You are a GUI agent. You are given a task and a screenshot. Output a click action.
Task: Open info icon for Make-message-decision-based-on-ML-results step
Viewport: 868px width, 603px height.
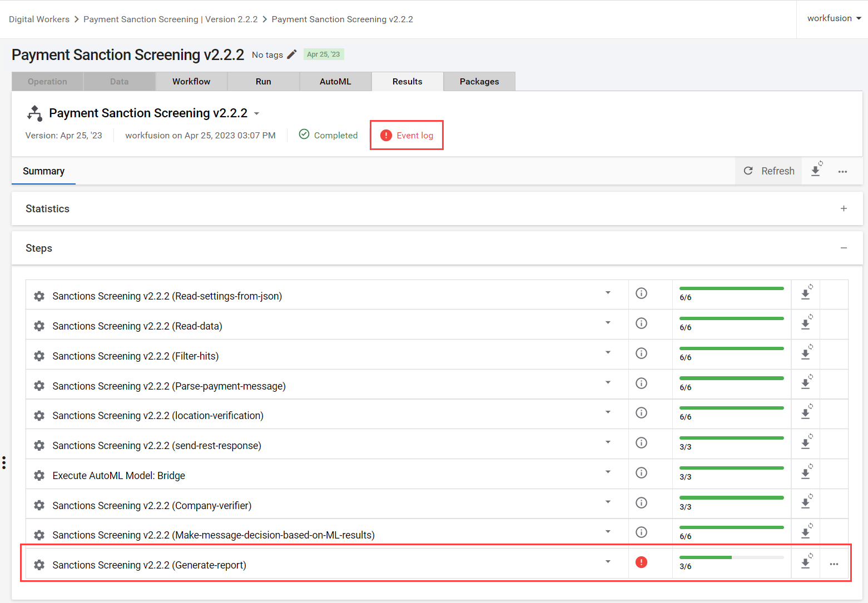[x=641, y=532]
